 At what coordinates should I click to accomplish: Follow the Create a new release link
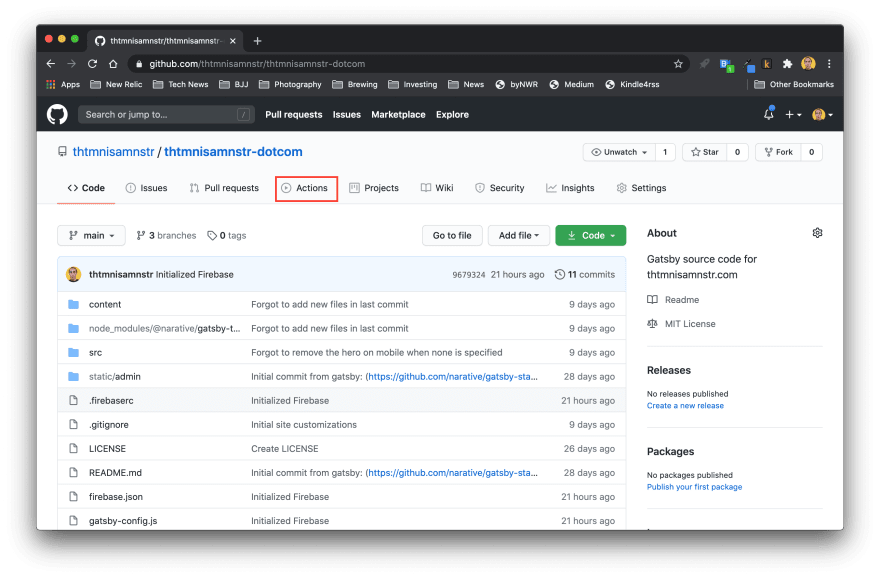(x=685, y=406)
